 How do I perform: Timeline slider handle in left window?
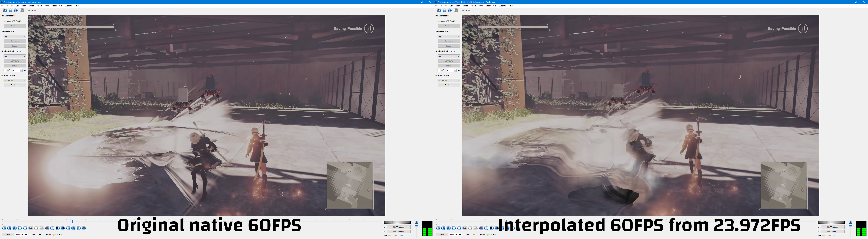72,222
